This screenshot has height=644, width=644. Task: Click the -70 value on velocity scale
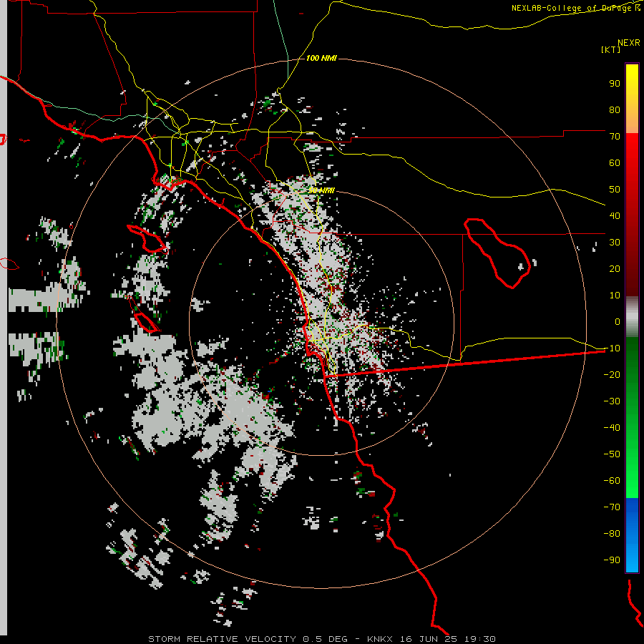(612, 507)
